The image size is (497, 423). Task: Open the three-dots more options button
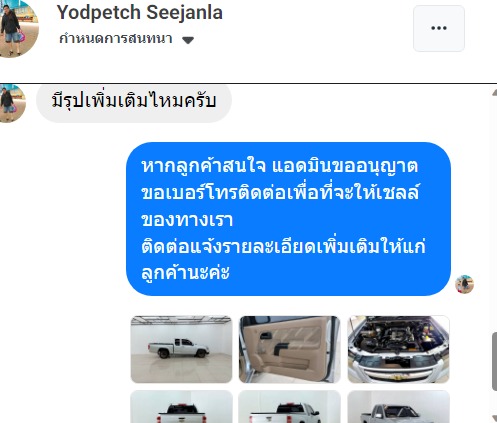[439, 28]
